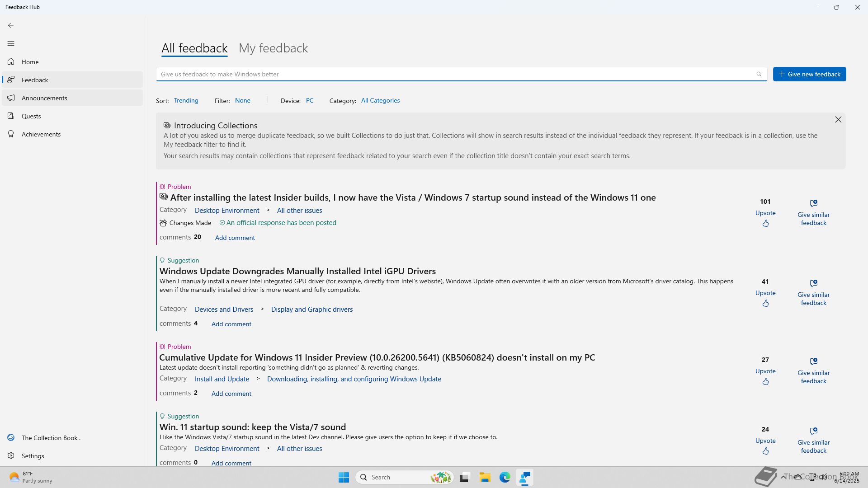868x488 pixels.
Task: Change the Device selection from PC
Action: [310, 100]
